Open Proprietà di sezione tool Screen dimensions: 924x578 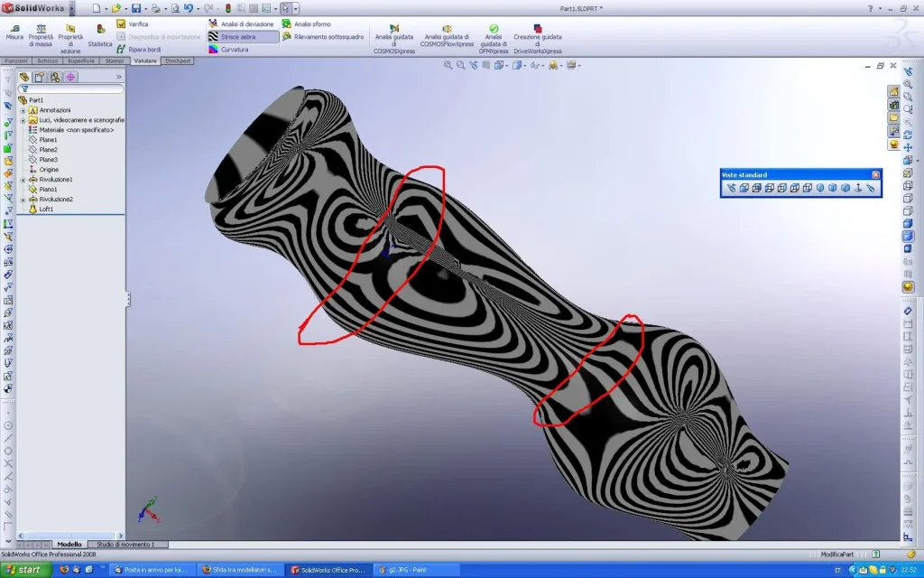(x=70, y=39)
